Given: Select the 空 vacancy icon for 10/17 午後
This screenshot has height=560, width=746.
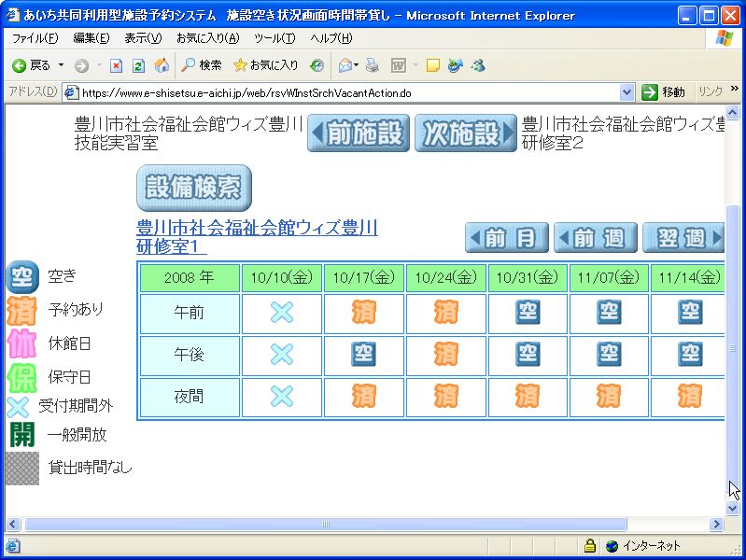Looking at the screenshot, I should point(364,354).
